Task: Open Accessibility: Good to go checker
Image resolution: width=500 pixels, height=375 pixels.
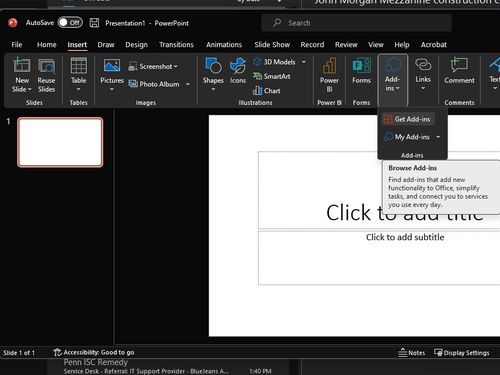Action: (x=94, y=352)
